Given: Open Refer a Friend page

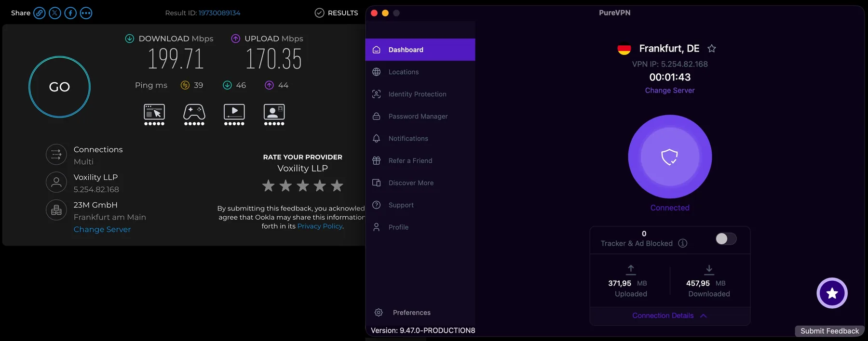Looking at the screenshot, I should click(420, 160).
